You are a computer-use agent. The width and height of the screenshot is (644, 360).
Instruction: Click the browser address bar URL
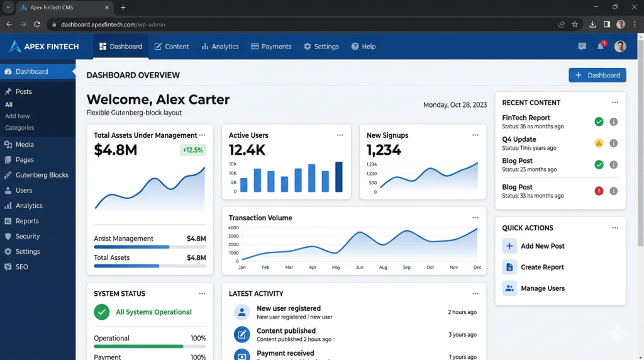(x=113, y=25)
